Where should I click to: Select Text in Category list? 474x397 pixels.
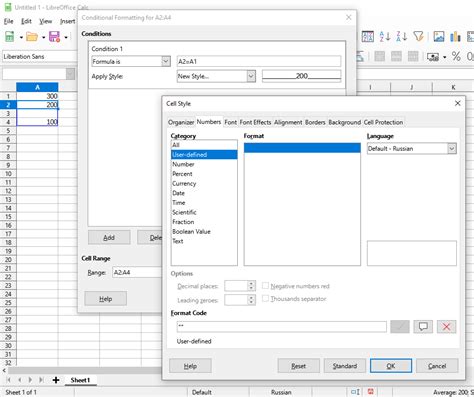(x=204, y=241)
